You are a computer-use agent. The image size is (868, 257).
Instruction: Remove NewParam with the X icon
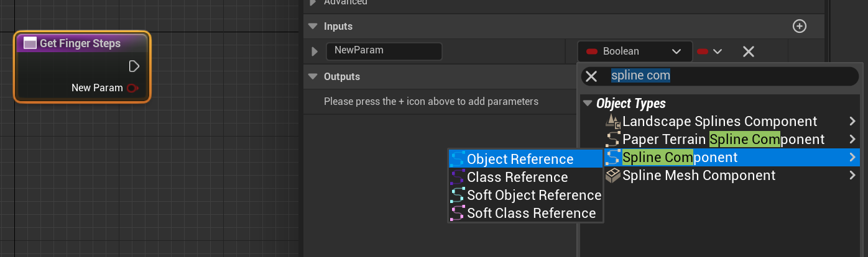tap(749, 52)
